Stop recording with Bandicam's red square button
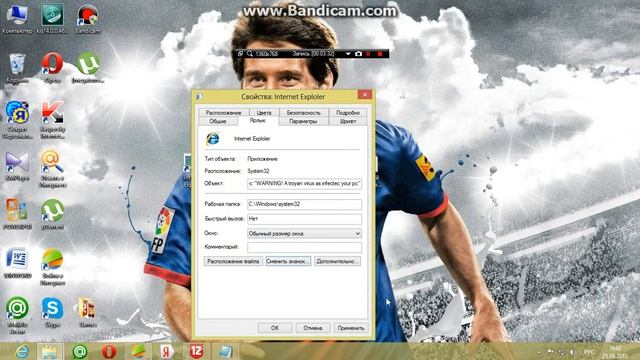Image resolution: width=640 pixels, height=360 pixels. 380,53
